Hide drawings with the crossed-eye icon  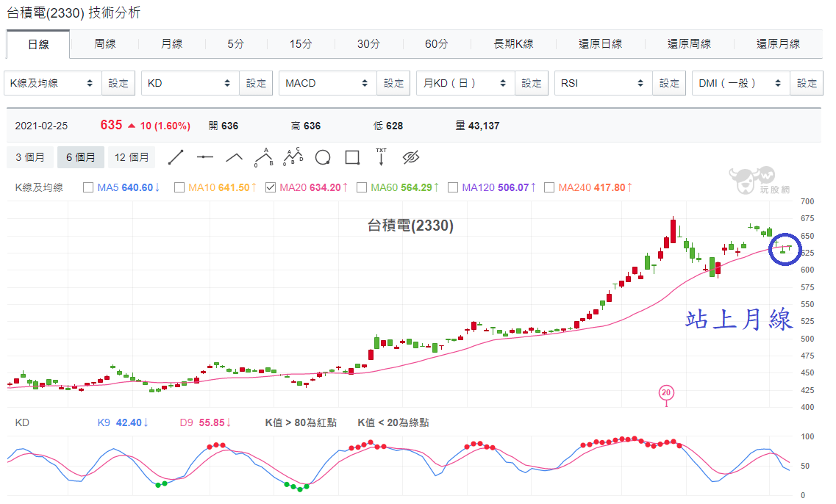tap(410, 157)
